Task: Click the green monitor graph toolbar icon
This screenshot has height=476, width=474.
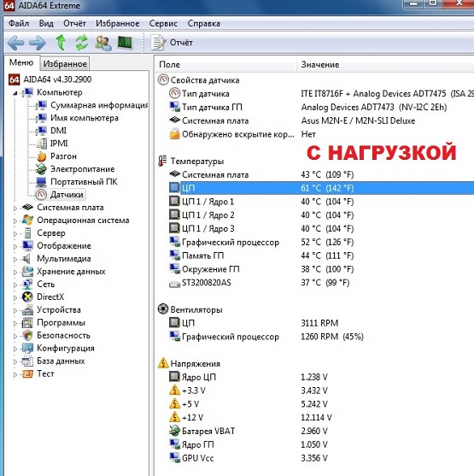Action: click(x=125, y=43)
